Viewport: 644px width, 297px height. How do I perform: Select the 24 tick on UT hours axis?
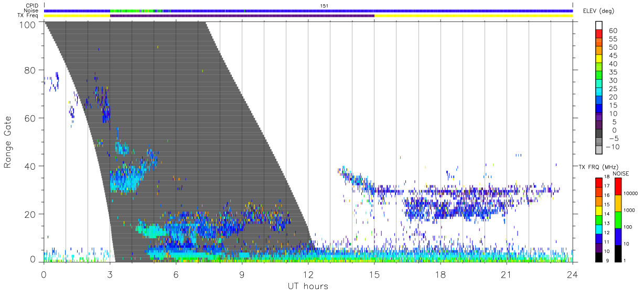coord(573,274)
